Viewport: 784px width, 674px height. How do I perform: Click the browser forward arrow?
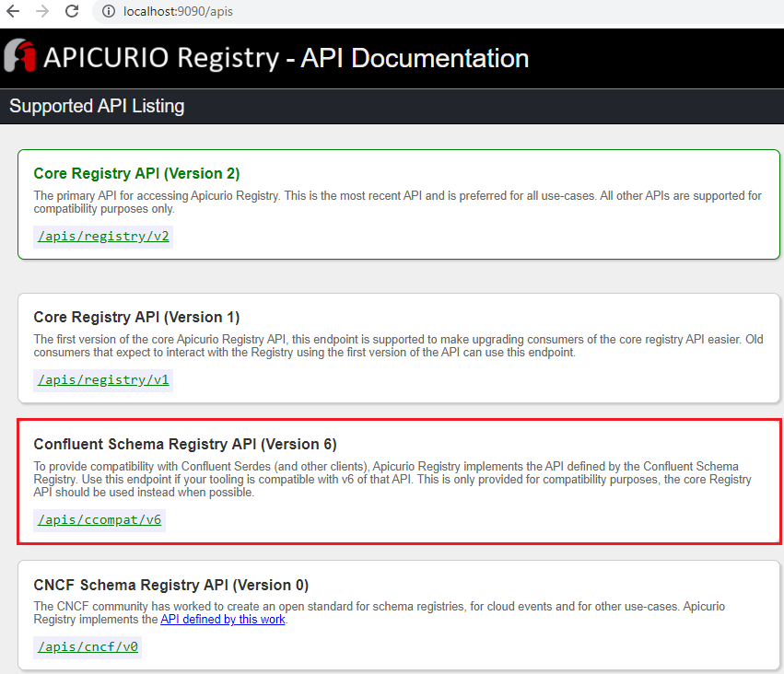point(42,11)
